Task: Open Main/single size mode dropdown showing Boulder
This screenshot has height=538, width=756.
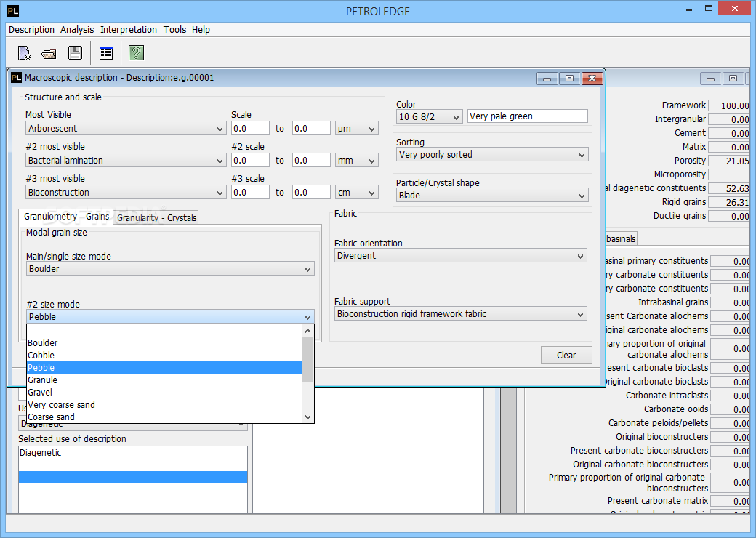Action: click(x=170, y=268)
